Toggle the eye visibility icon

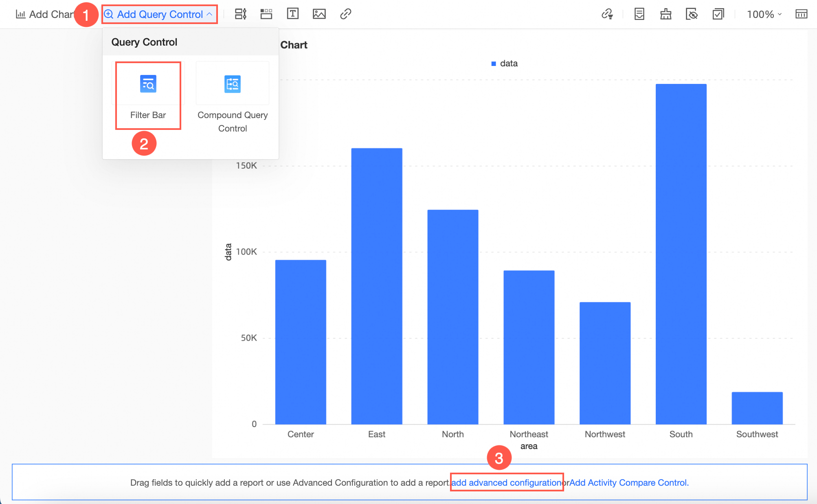[692, 14]
